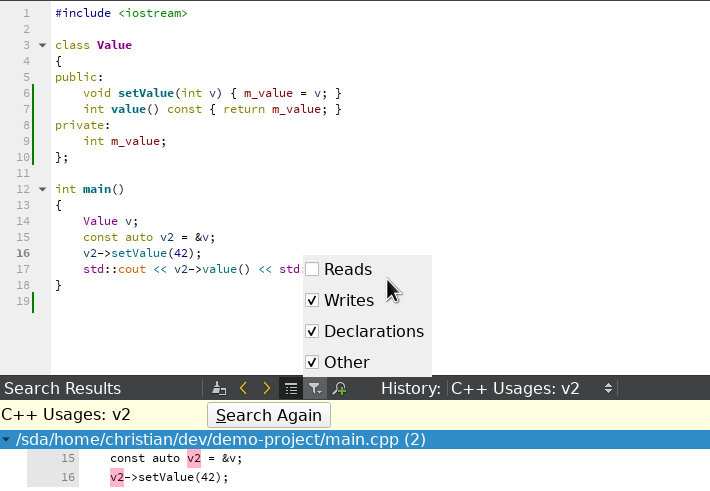Uncheck the Declarations filter checkbox
Screen dimensions: 710x491
pos(313,331)
